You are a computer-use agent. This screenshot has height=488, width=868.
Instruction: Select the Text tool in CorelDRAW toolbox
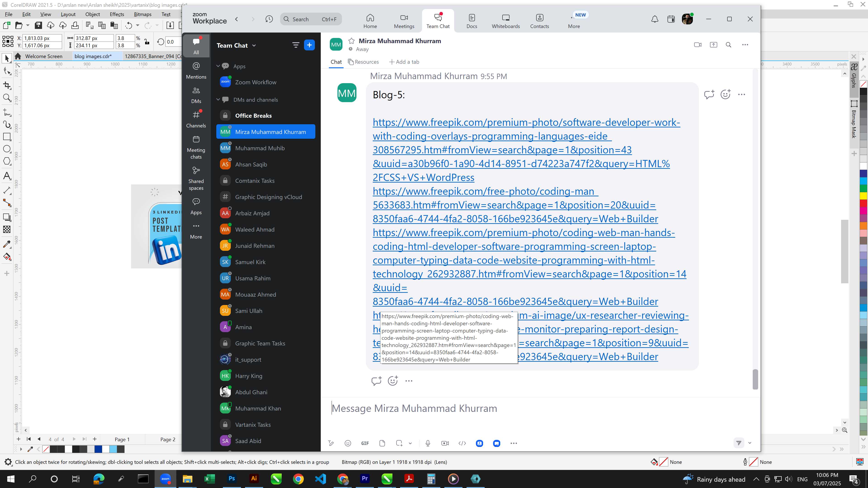(7, 176)
